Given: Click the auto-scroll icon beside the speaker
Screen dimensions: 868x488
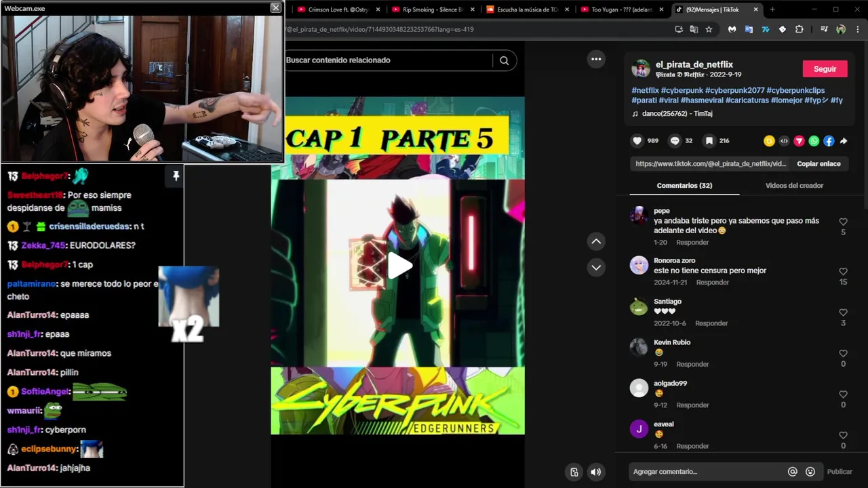Looking at the screenshot, I should (574, 472).
